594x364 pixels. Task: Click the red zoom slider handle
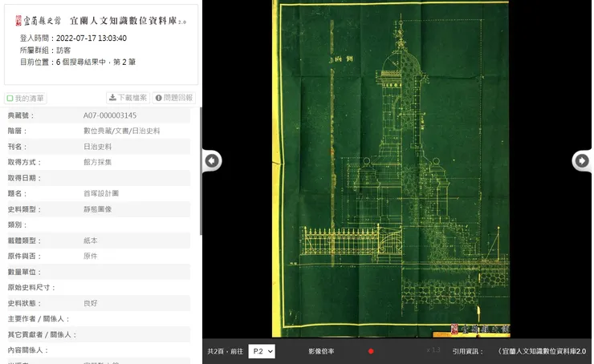click(371, 351)
